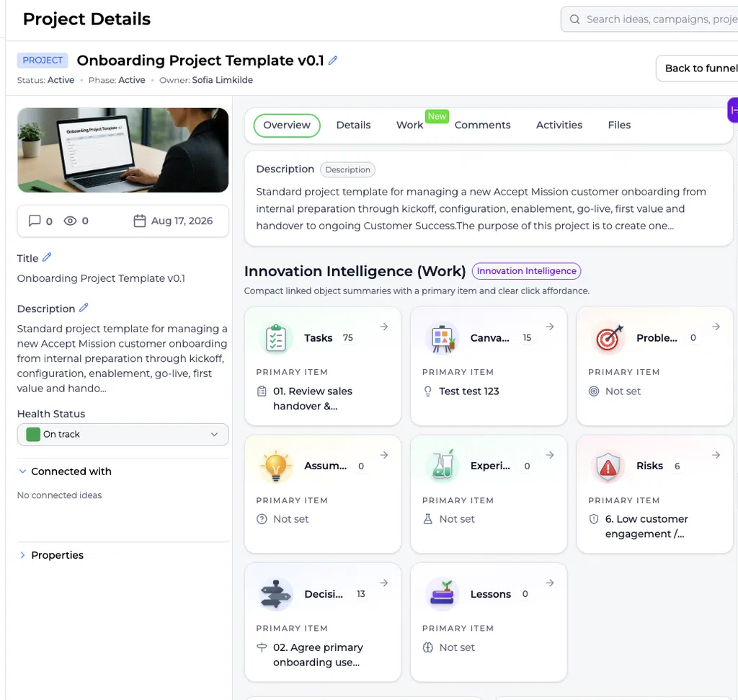Viewport: 738px width, 700px height.
Task: Open Canvas card via its arrow
Action: click(x=550, y=327)
